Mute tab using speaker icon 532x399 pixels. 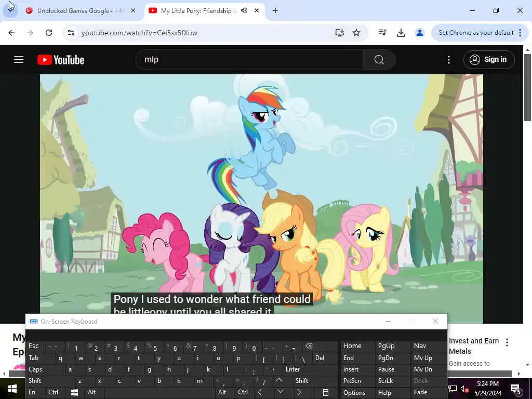coord(244,10)
